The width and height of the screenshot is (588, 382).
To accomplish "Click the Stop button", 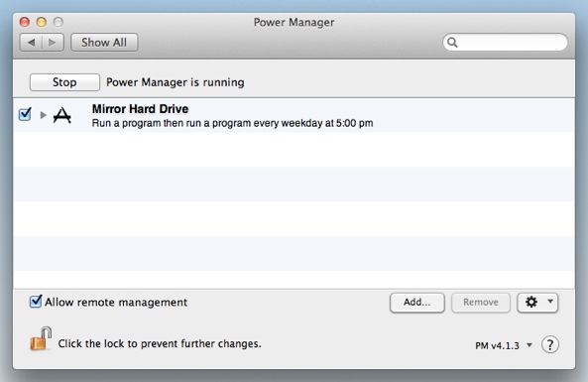I will point(64,82).
